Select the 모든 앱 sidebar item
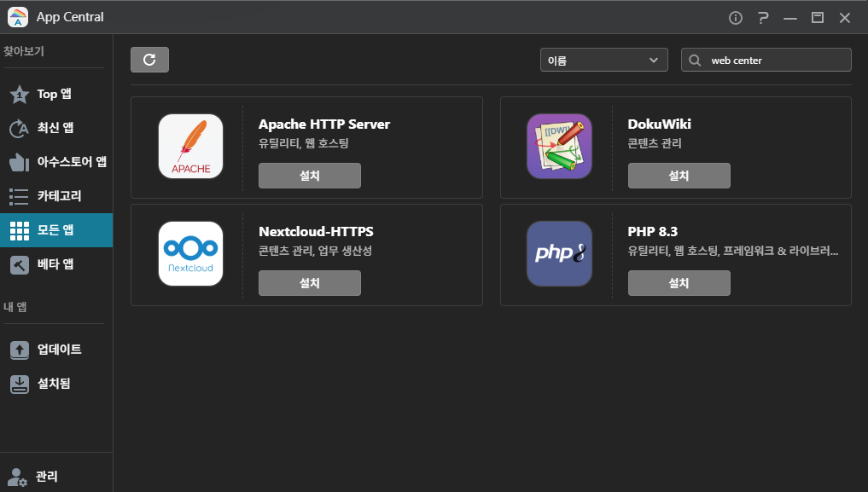868x492 pixels. click(x=56, y=230)
